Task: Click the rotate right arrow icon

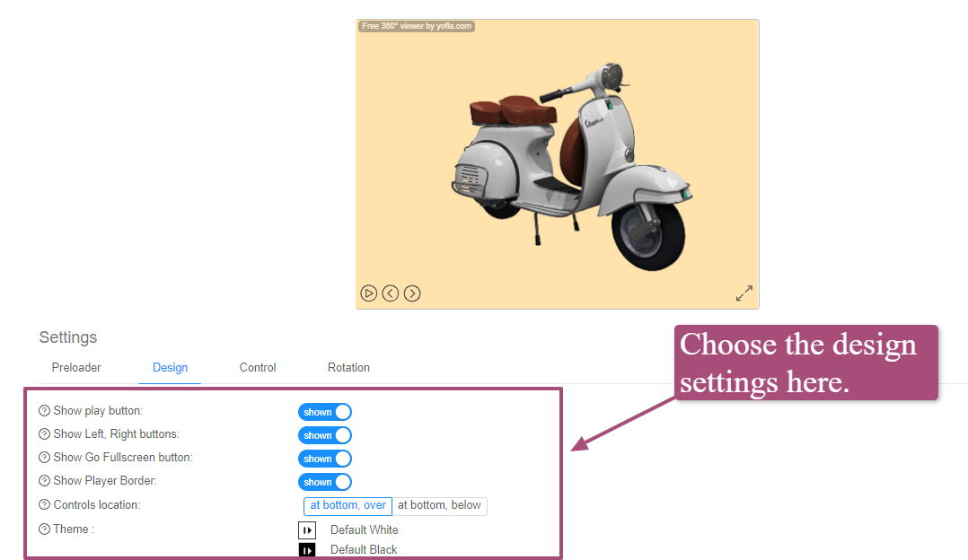Action: (x=412, y=293)
